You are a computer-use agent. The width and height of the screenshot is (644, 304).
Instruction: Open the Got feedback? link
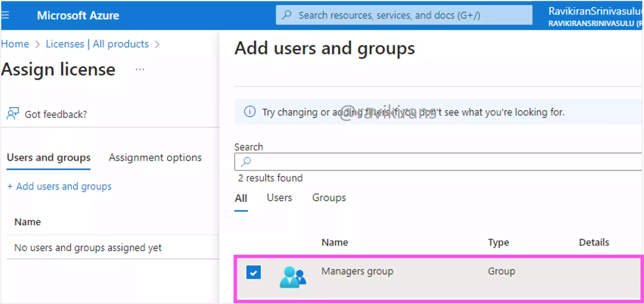[x=56, y=114]
